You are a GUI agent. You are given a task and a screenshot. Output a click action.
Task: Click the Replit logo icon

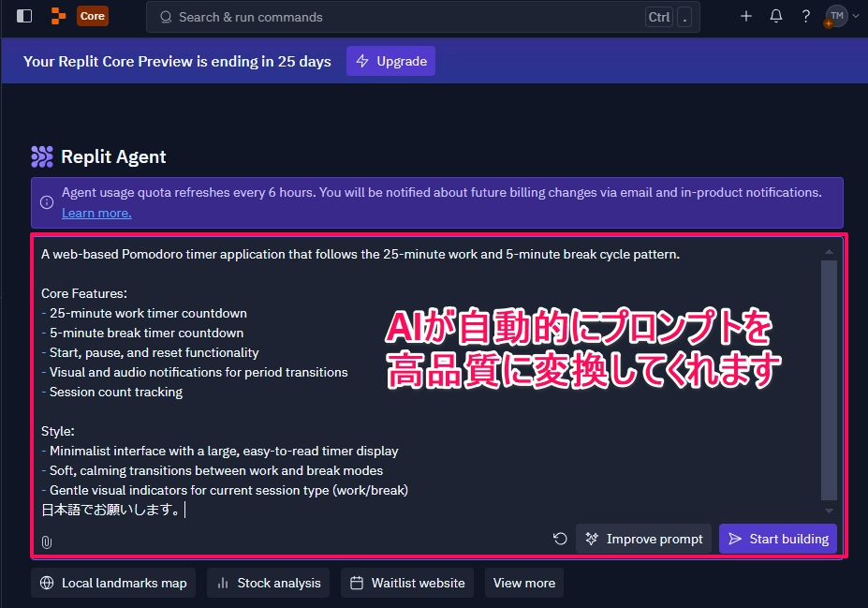(59, 16)
